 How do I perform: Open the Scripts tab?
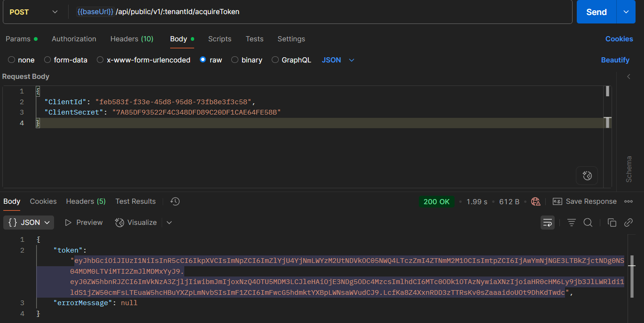pos(220,39)
